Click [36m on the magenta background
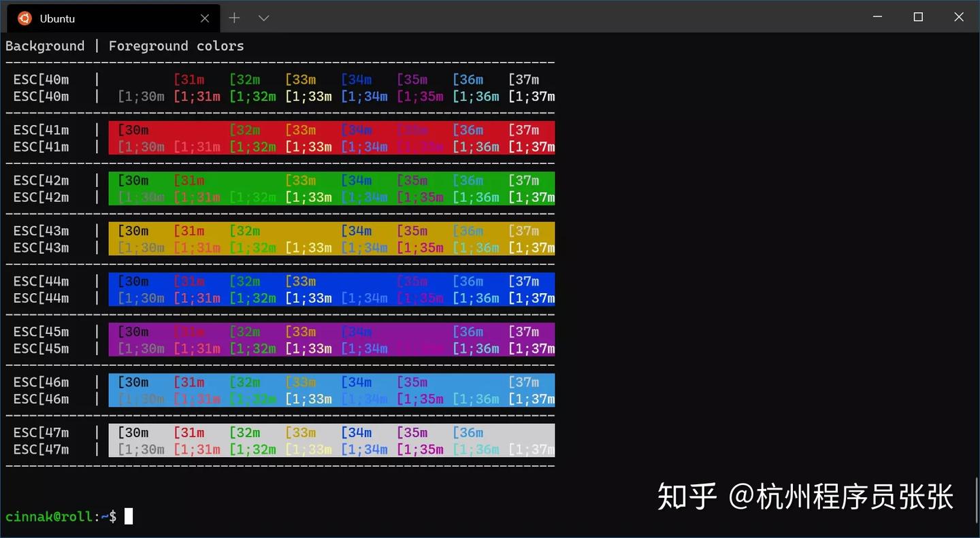 click(468, 331)
